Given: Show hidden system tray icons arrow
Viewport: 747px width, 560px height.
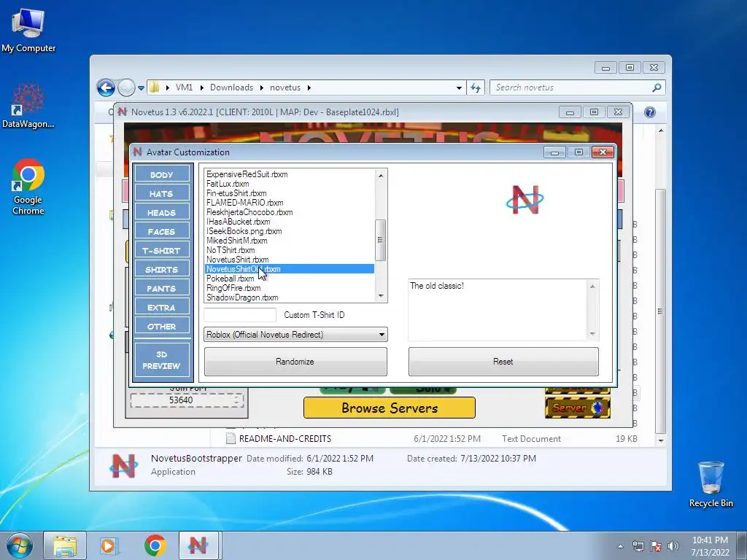Looking at the screenshot, I should pyautogui.click(x=620, y=546).
